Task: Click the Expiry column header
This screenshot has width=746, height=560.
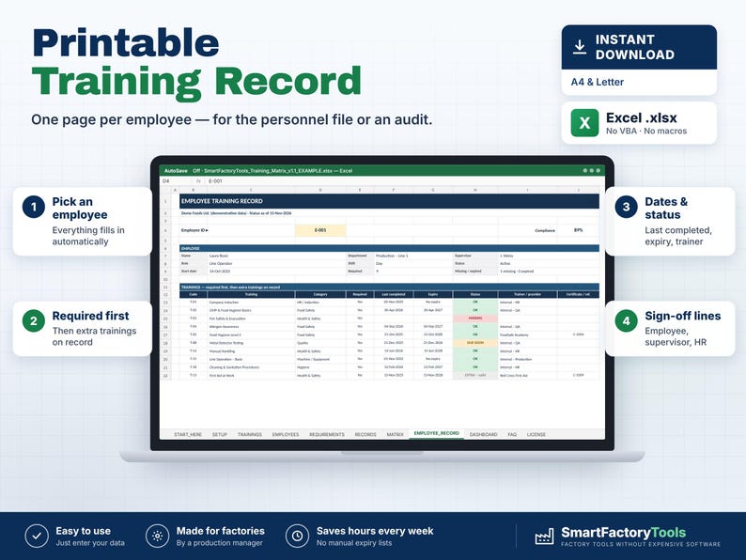Action: point(433,294)
